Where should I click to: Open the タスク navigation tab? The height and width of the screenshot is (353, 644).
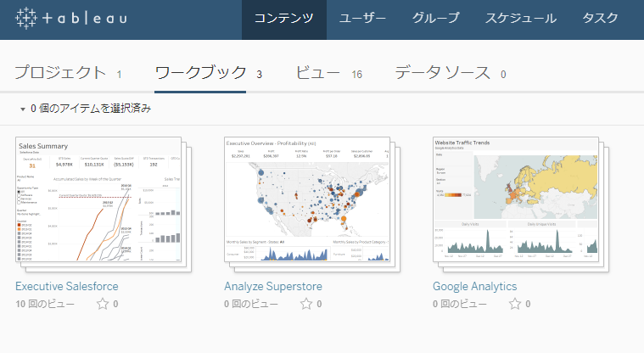click(x=600, y=18)
